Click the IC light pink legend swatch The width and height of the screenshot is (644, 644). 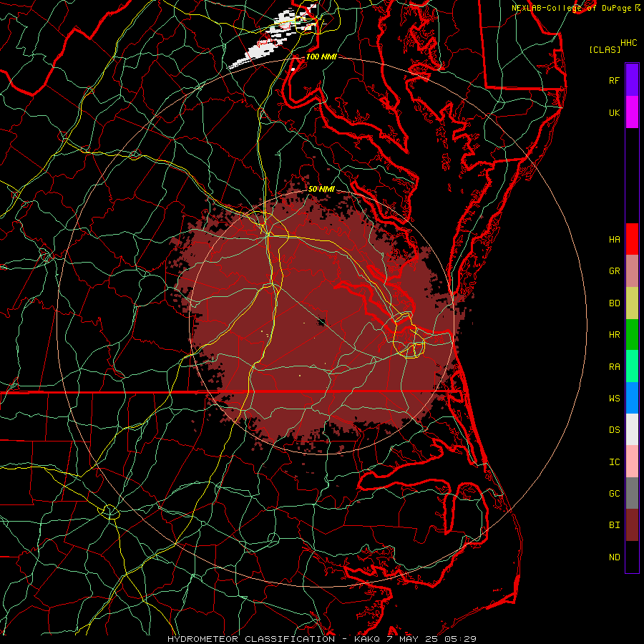pos(632,462)
